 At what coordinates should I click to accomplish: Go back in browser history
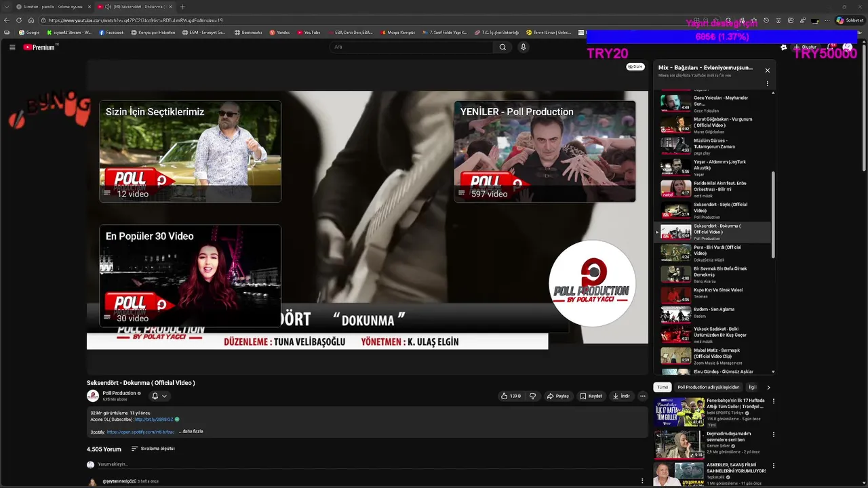(7, 20)
